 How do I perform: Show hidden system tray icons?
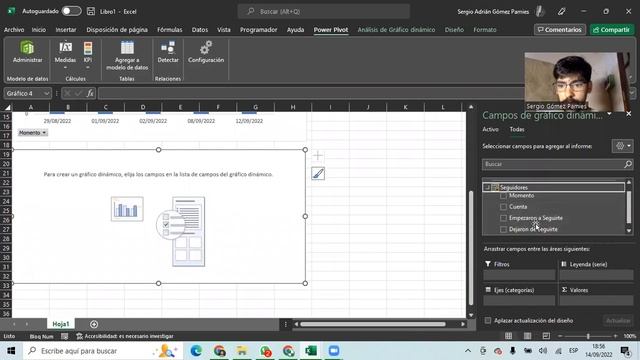click(x=468, y=351)
